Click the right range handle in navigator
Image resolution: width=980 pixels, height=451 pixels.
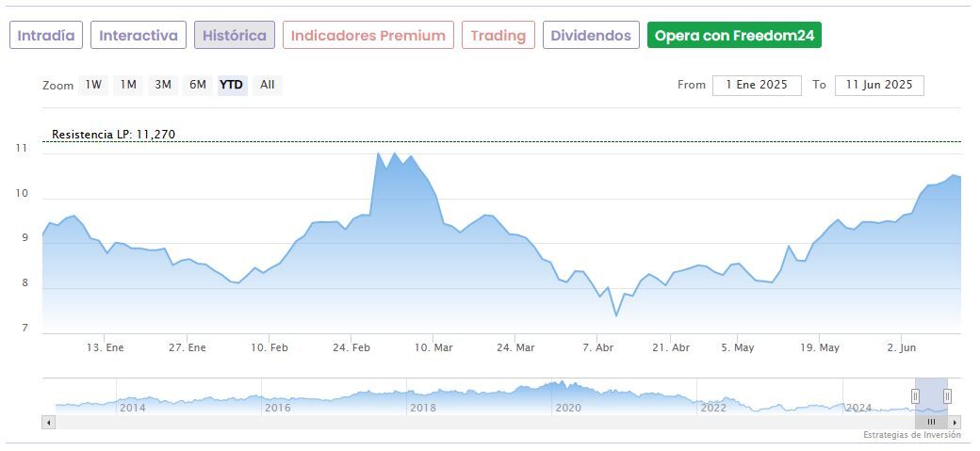click(947, 396)
